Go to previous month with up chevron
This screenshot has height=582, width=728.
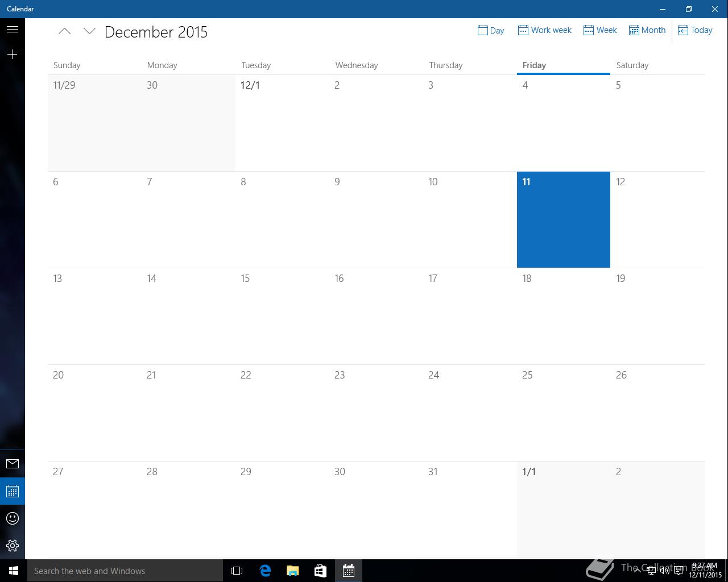(64, 31)
